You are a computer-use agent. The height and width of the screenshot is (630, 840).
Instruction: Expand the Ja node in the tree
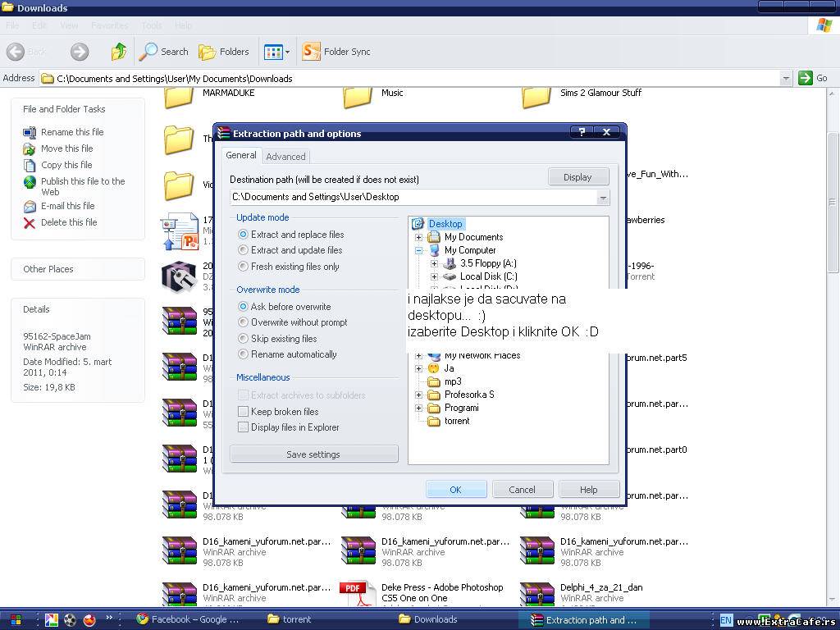tap(419, 368)
